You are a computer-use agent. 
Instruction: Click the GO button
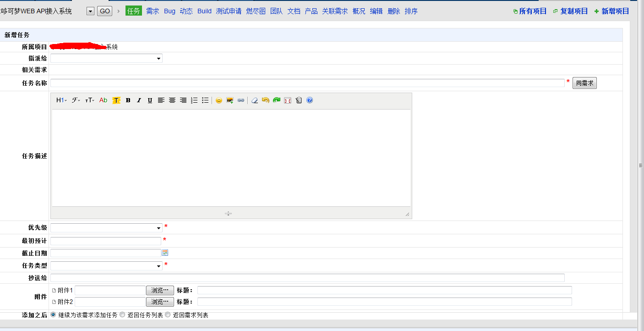tap(105, 11)
